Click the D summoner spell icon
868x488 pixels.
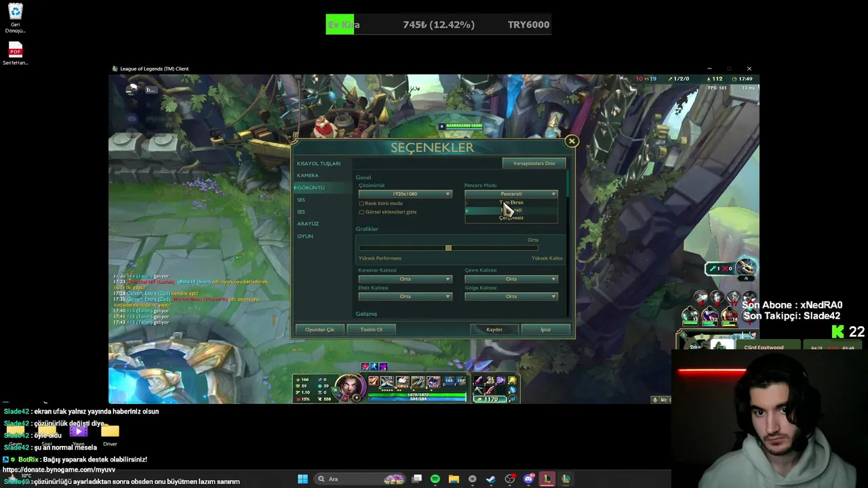[450, 381]
